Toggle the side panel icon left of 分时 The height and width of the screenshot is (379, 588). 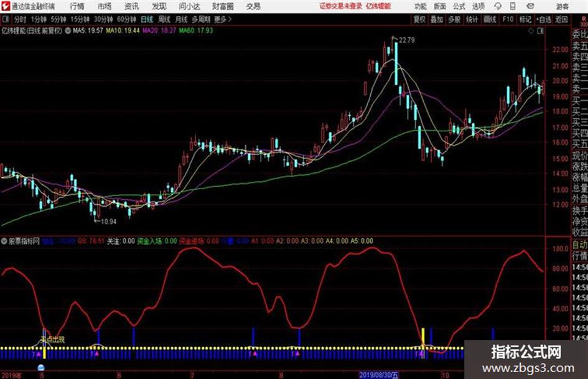coord(5,19)
